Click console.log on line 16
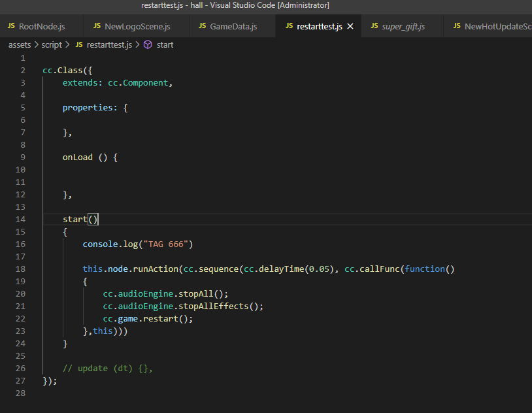Screen dimensions: 532x413 pyautogui.click(x=110, y=244)
